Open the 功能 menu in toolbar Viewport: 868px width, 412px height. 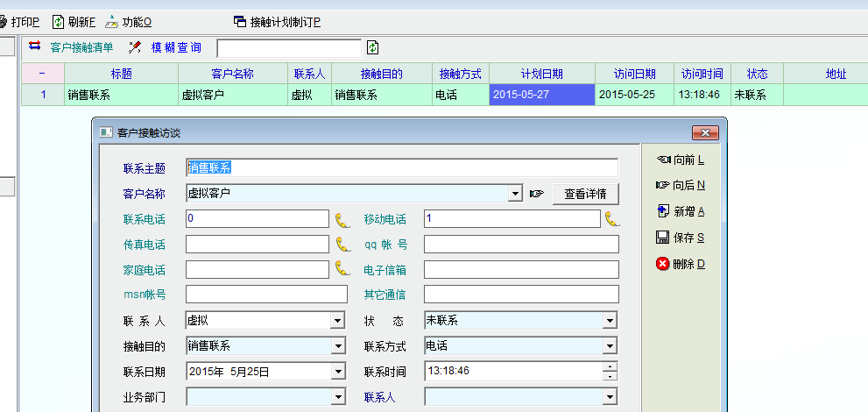(129, 21)
